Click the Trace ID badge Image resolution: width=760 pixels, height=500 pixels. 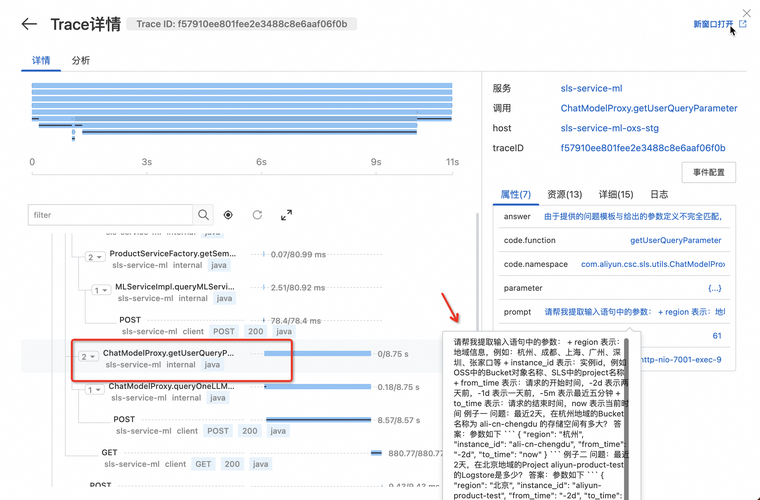pyautogui.click(x=241, y=24)
